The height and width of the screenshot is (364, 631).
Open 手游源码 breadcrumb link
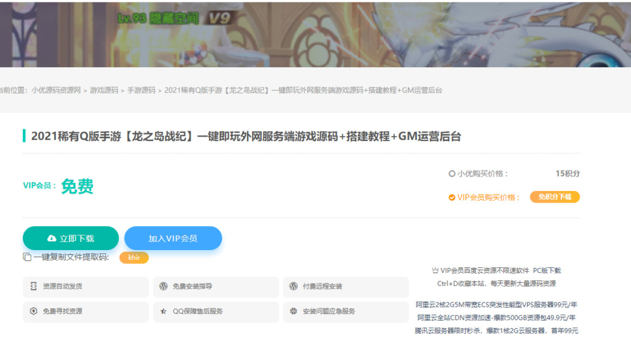click(141, 90)
